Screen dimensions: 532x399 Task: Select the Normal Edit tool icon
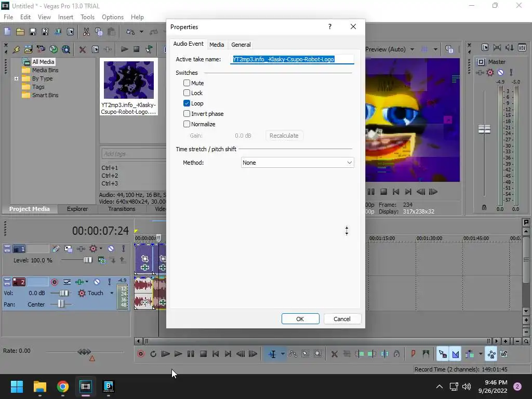(272, 354)
